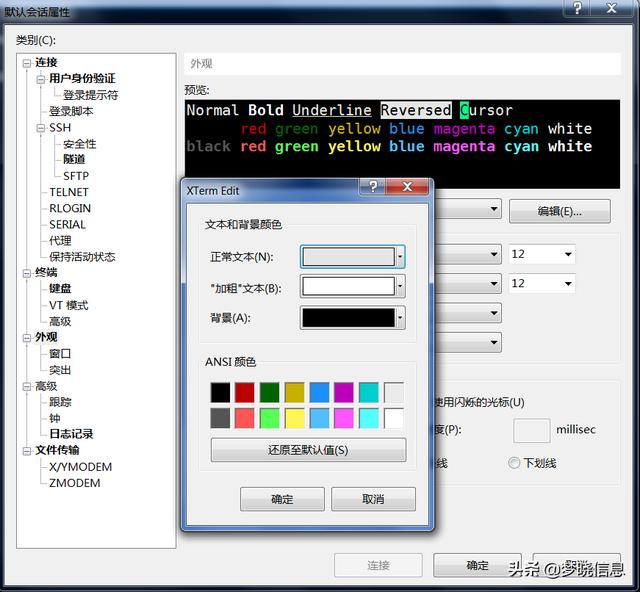The width and height of the screenshot is (640, 592).
Task: Select SFTP in category tree
Action: tap(76, 176)
